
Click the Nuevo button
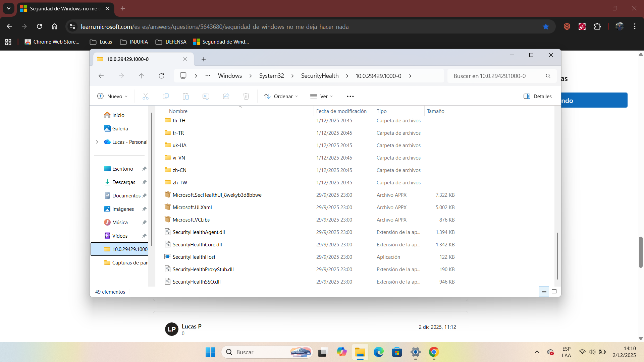coord(112,96)
